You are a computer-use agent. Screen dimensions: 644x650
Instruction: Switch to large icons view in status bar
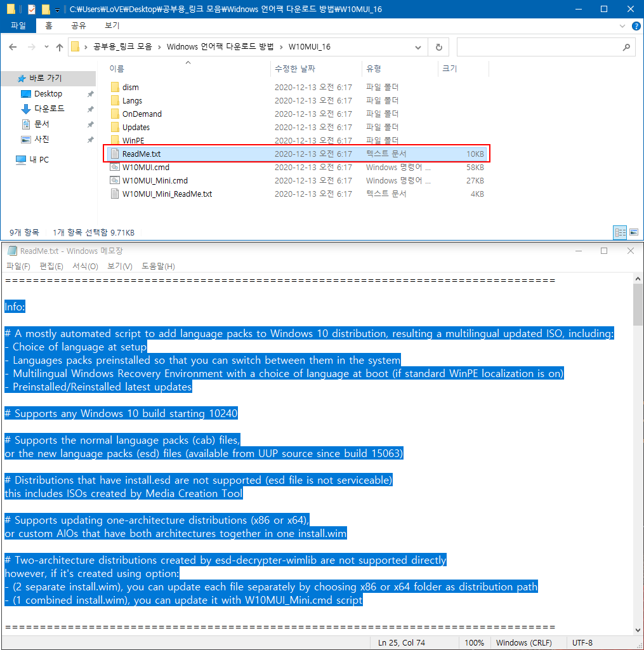pyautogui.click(x=634, y=232)
